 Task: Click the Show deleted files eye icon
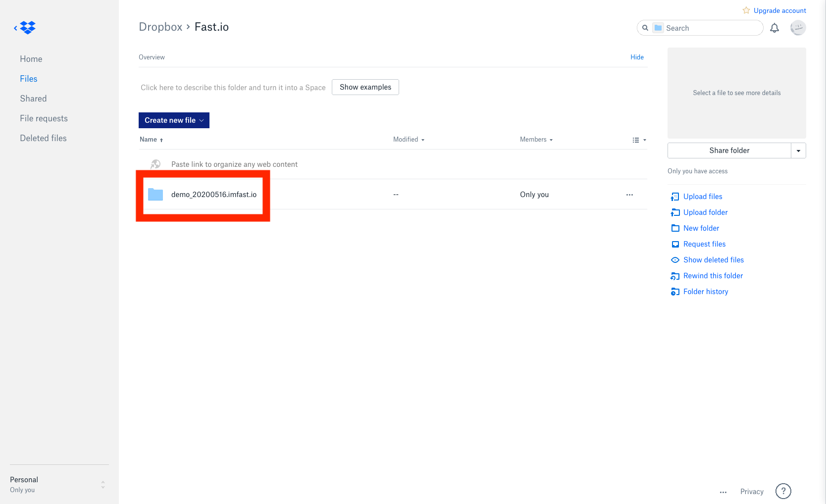point(675,260)
